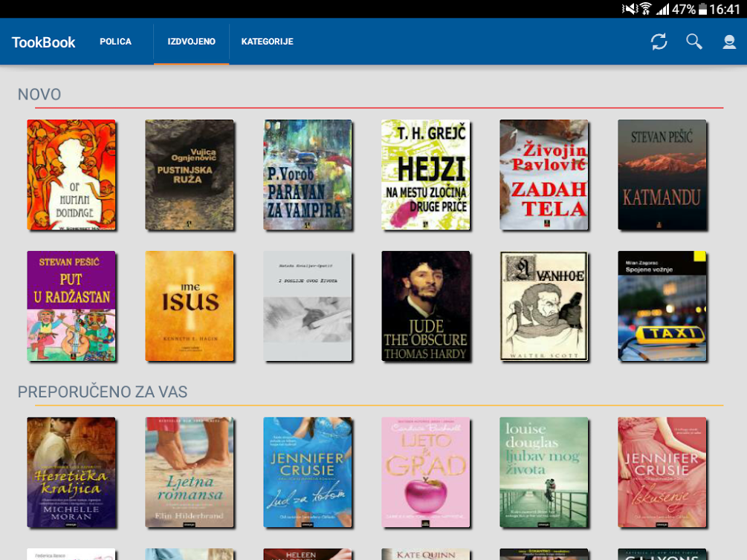
Task: Open the book Of Human Bondage
Action: pyautogui.click(x=71, y=175)
